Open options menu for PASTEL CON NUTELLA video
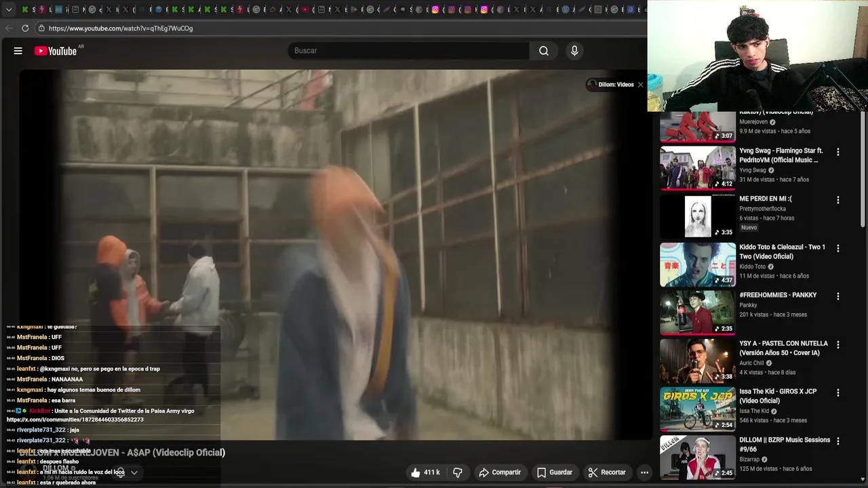The width and height of the screenshot is (868, 488). (x=837, y=345)
